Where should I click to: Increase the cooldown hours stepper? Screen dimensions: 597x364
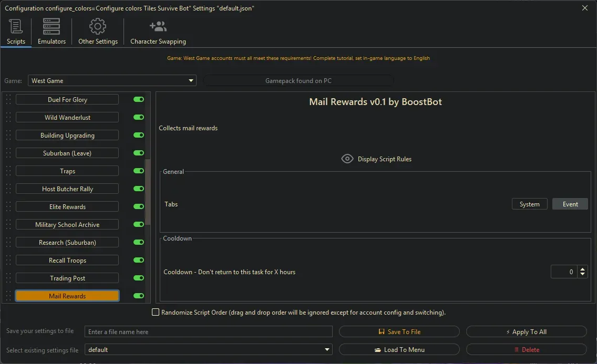582,269
